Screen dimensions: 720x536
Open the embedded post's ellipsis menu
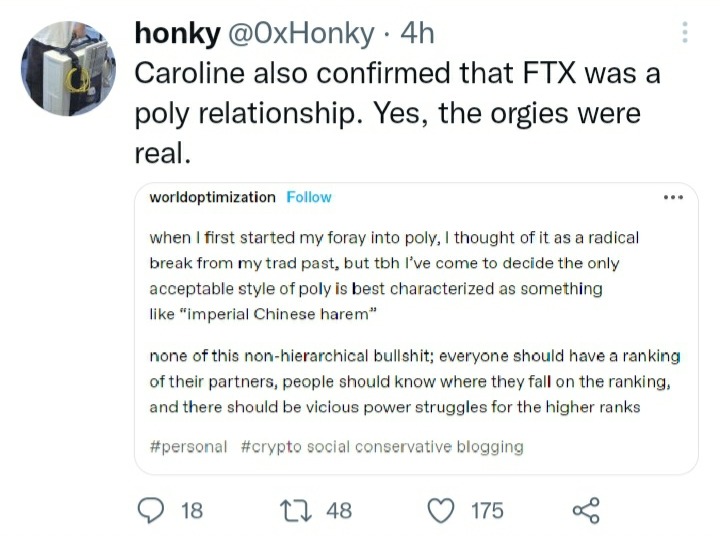point(672,197)
